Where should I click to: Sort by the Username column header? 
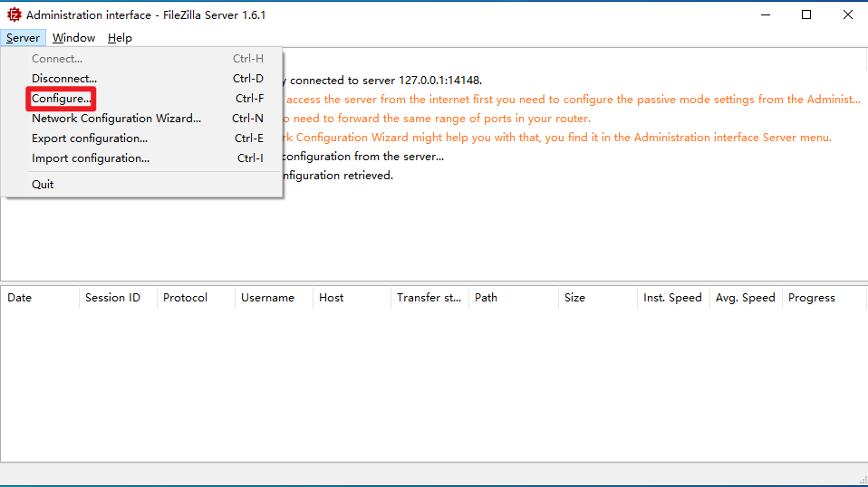(267, 298)
